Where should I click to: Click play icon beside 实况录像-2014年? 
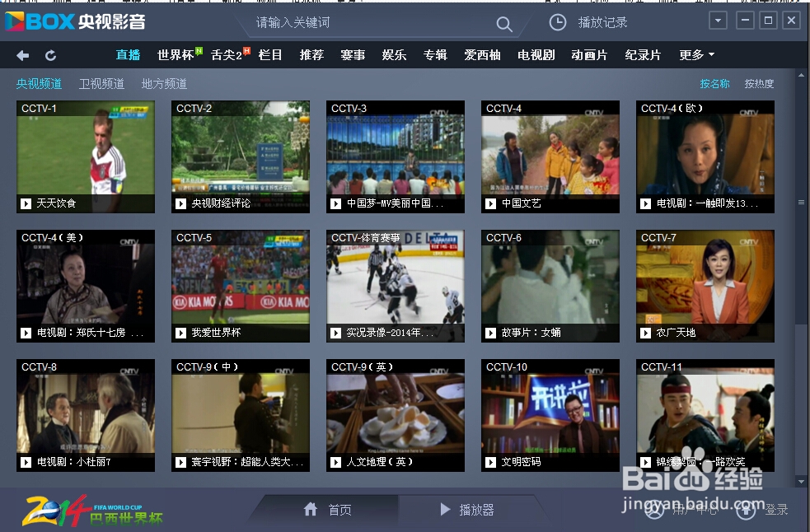click(335, 334)
